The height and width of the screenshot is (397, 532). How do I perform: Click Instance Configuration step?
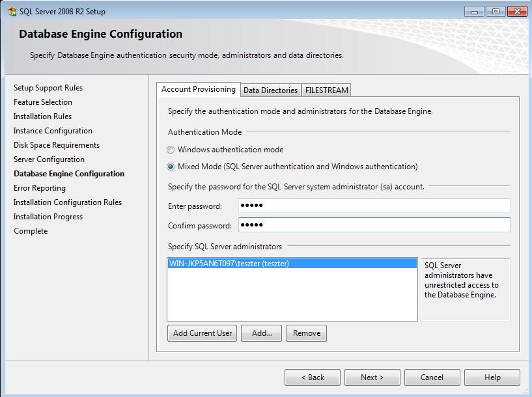[53, 131]
